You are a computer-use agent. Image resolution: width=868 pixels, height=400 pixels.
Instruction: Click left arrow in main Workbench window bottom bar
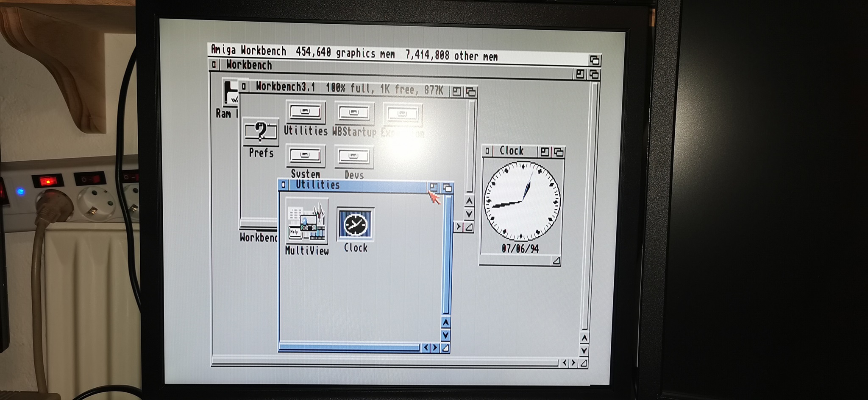coord(565,363)
